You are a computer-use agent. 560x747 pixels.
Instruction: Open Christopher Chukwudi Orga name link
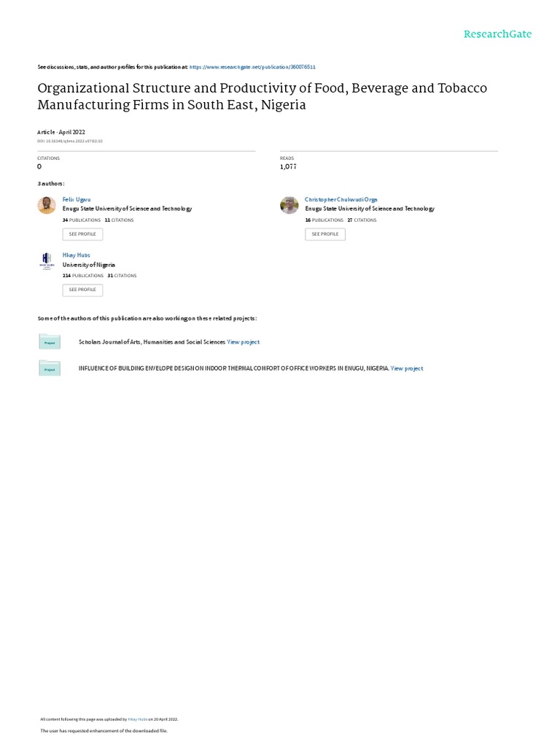(341, 200)
